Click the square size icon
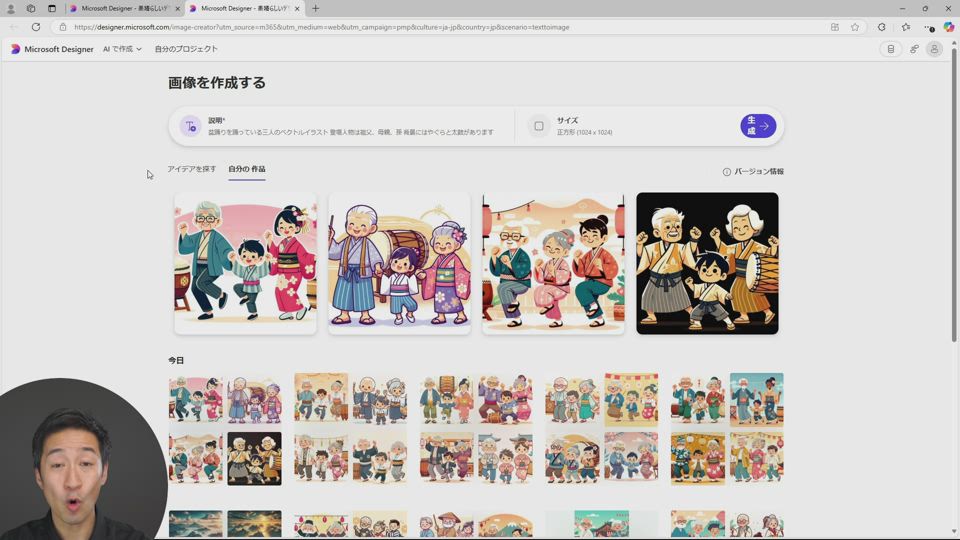Image resolution: width=960 pixels, height=540 pixels. 539,126
